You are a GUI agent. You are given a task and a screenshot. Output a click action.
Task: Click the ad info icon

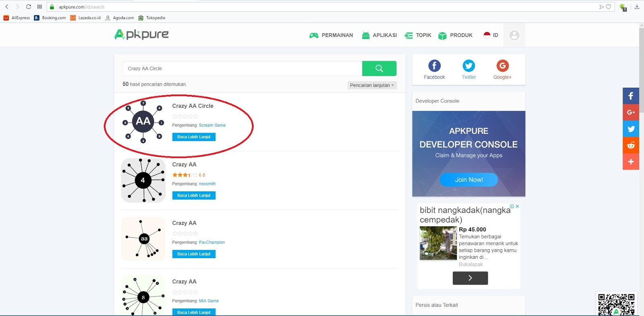(x=512, y=206)
